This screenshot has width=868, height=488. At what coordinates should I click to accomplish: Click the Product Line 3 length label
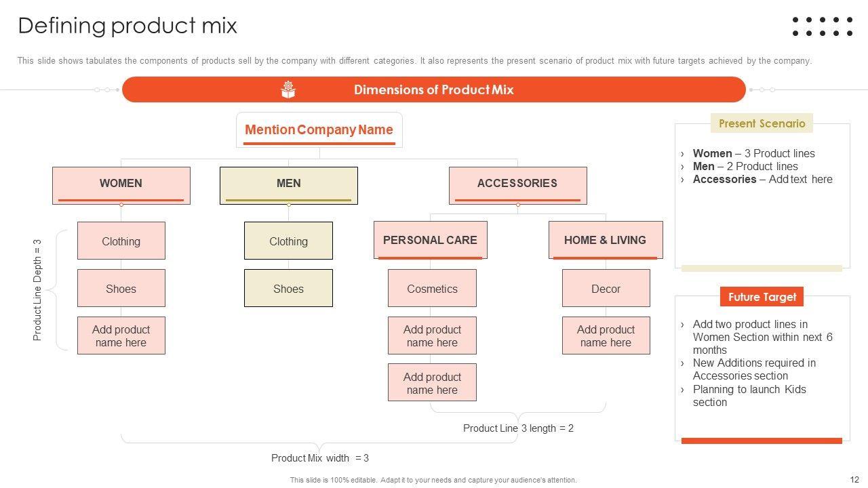(518, 428)
